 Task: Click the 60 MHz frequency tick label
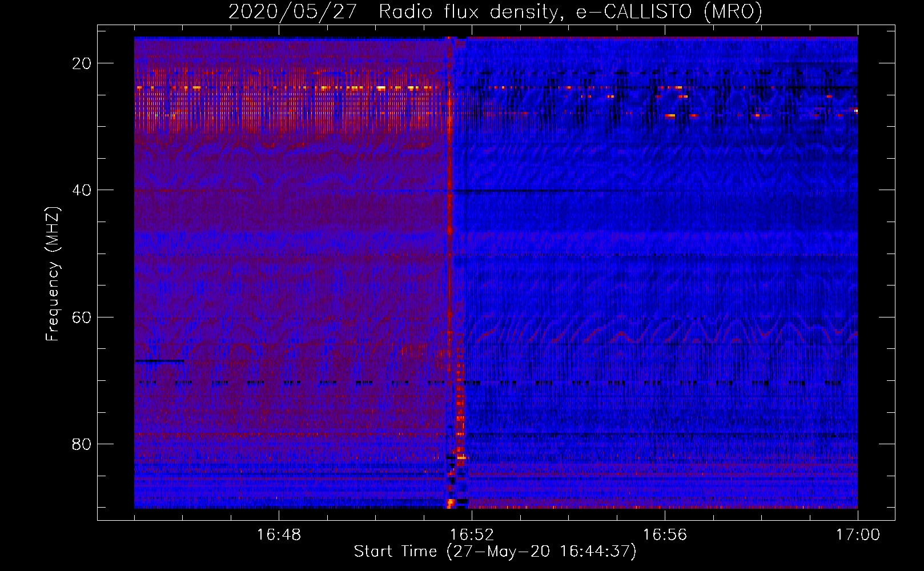(82, 317)
